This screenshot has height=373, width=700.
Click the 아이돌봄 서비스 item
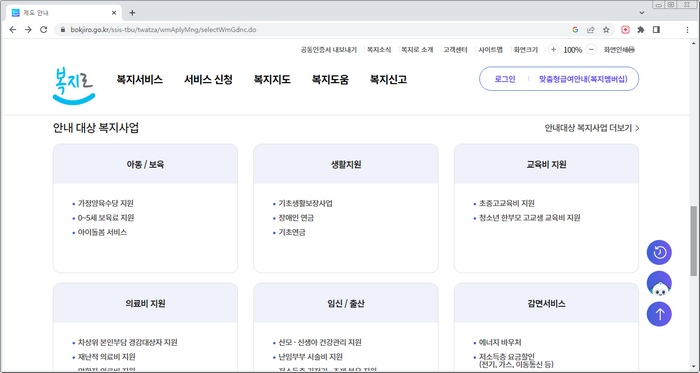[102, 232]
